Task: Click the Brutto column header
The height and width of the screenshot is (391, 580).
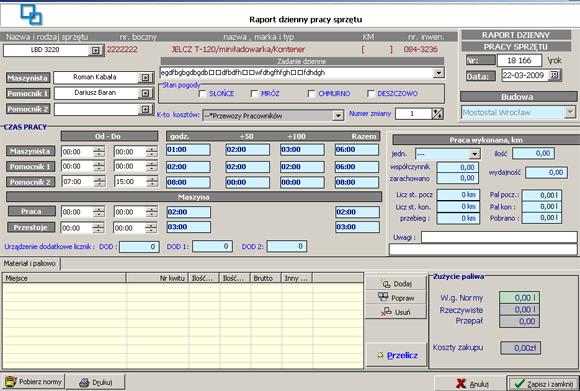Action: (x=266, y=278)
